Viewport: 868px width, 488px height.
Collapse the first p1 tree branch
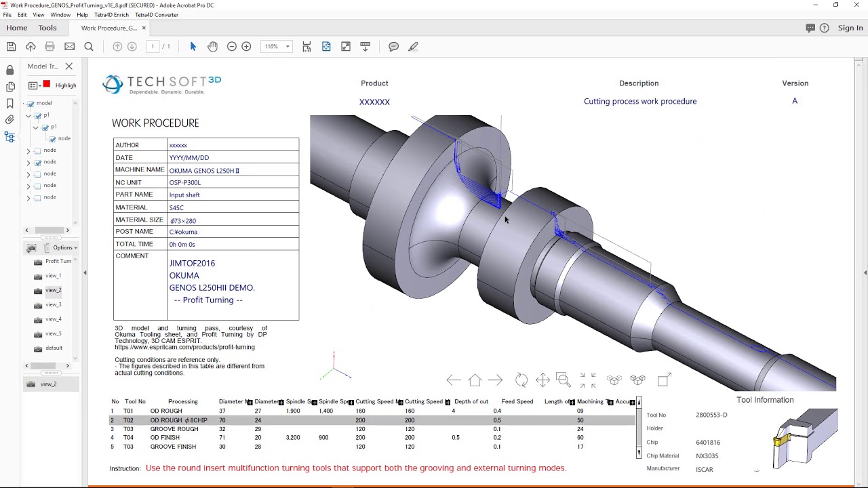click(28, 116)
